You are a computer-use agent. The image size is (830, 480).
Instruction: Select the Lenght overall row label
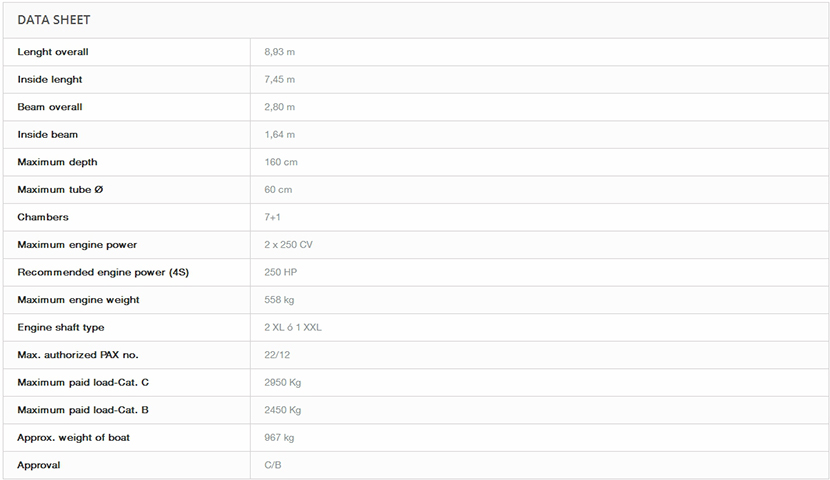53,52
